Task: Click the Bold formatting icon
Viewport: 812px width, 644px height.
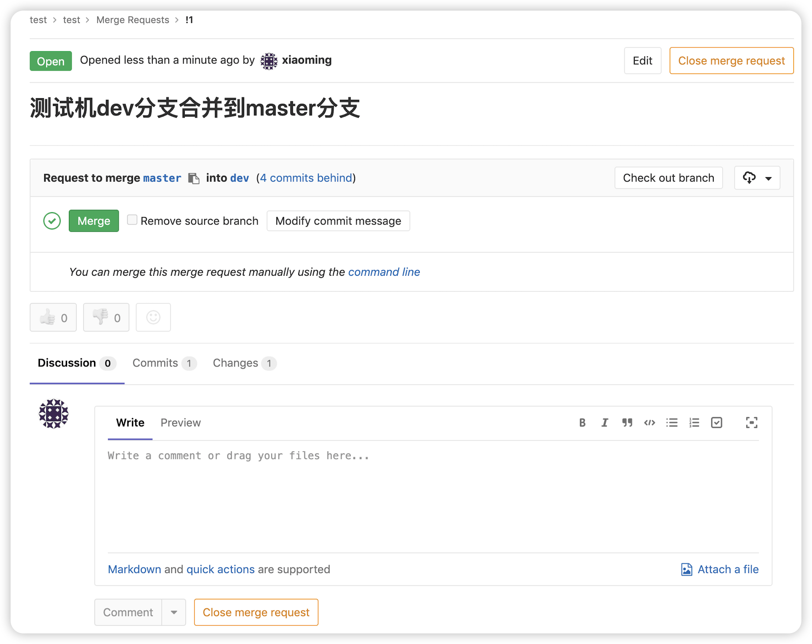Action: (x=582, y=423)
